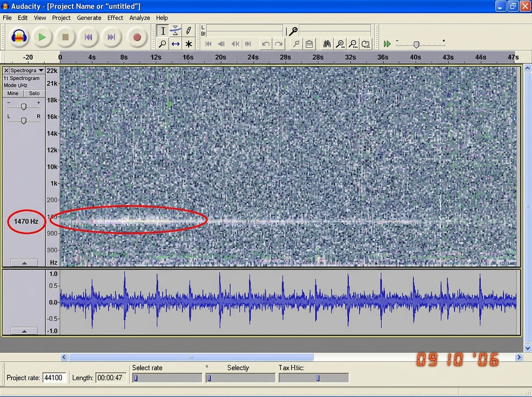Viewport: 532px width, 397px height.
Task: Click the Undo arrow icon
Action: pyautogui.click(x=266, y=43)
